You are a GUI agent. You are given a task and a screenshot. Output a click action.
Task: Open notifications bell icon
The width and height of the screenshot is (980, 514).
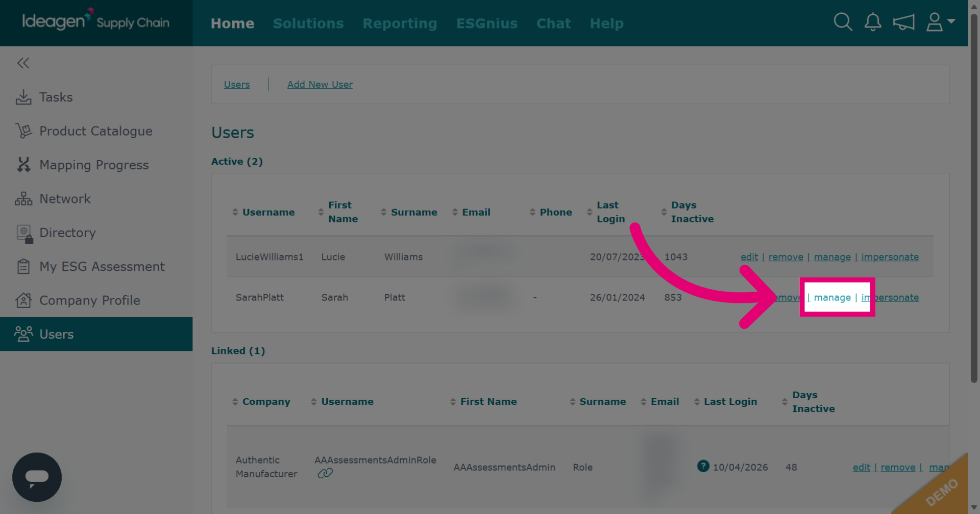coord(873,22)
